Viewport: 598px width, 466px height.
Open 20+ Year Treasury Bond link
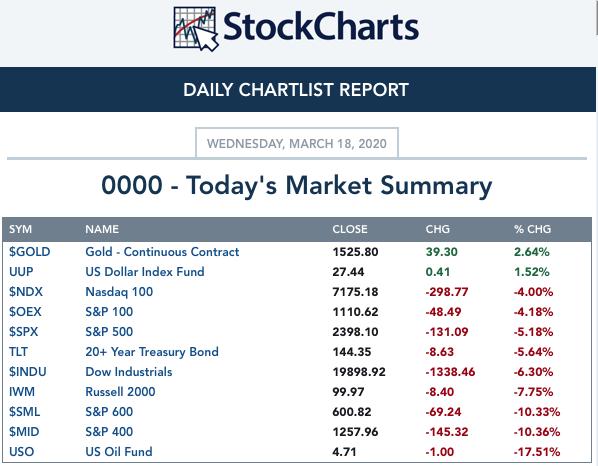tap(152, 352)
